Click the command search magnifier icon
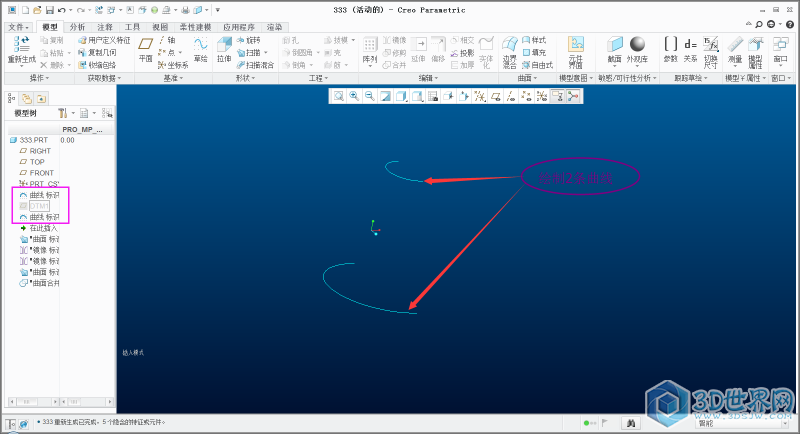Screen dimensions: 800x434 coord(759,24)
